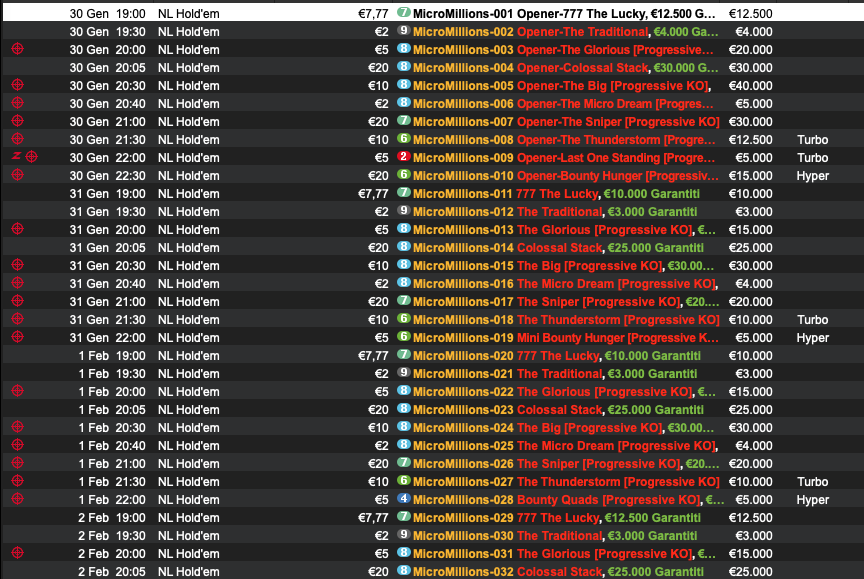Viewport: 864px width, 579px height.
Task: Click the 7-max seat icon for MicroMillions-007
Action: 403,121
